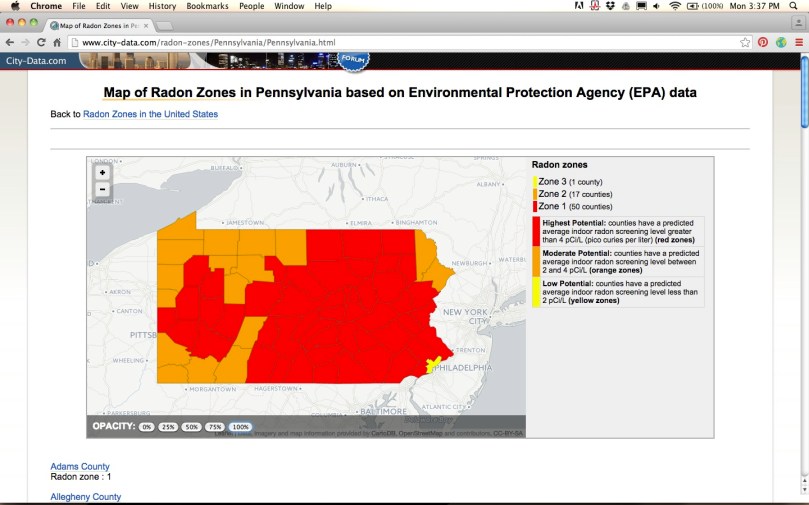Open the display mirroring menu bar icon

(641, 6)
